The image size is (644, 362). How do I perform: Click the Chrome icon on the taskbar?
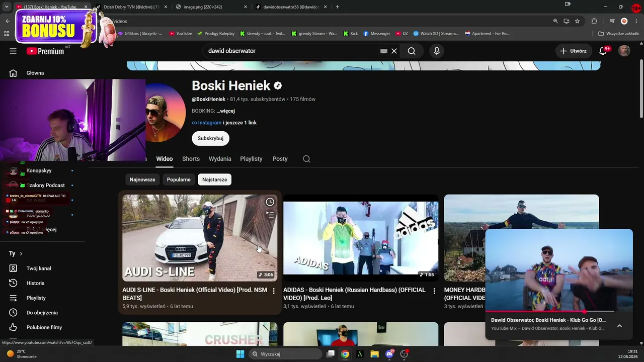(x=345, y=354)
